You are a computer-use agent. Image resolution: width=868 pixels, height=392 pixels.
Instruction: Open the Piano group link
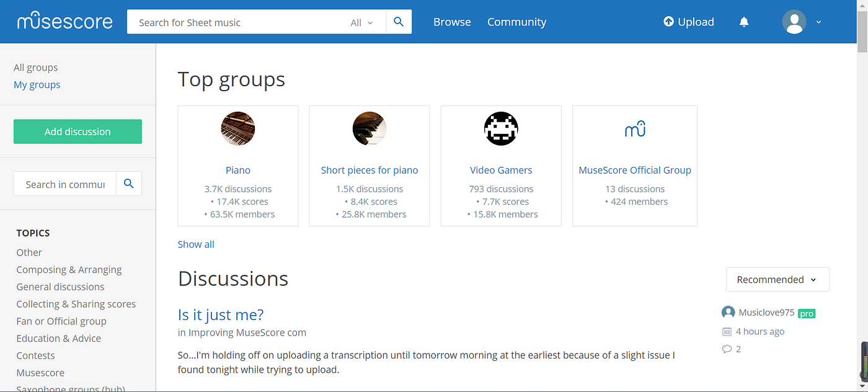238,170
